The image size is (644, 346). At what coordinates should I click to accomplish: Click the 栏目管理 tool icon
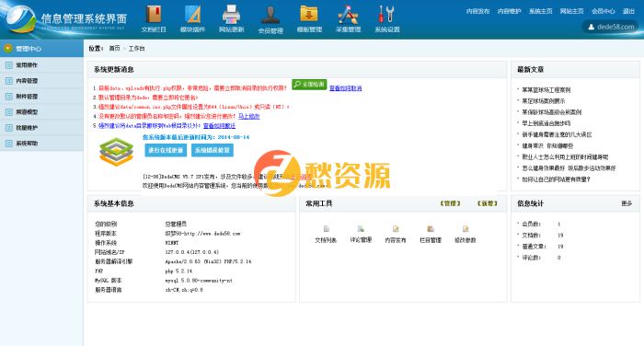pyautogui.click(x=431, y=229)
